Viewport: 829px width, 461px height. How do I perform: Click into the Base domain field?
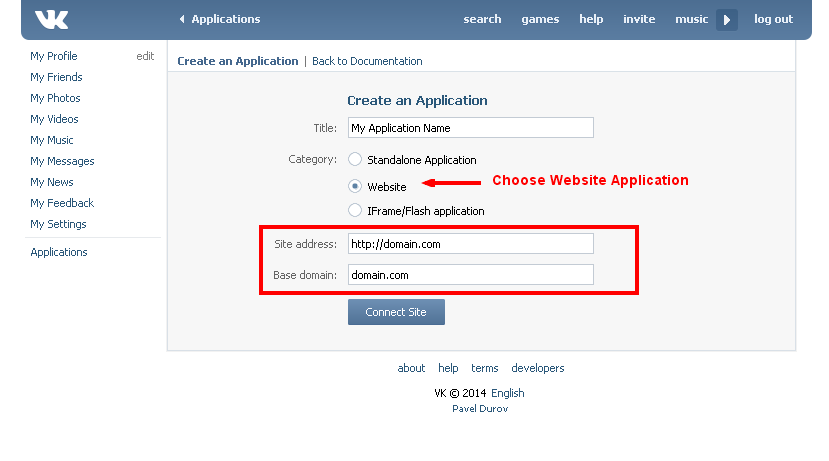click(x=470, y=275)
